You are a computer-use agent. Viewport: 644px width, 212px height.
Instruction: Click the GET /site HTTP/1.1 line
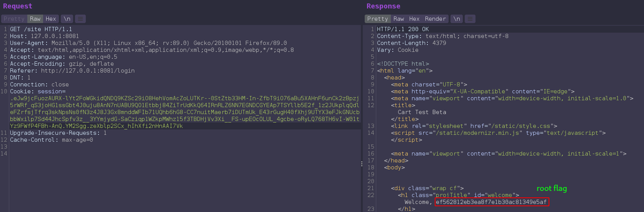click(x=41, y=29)
